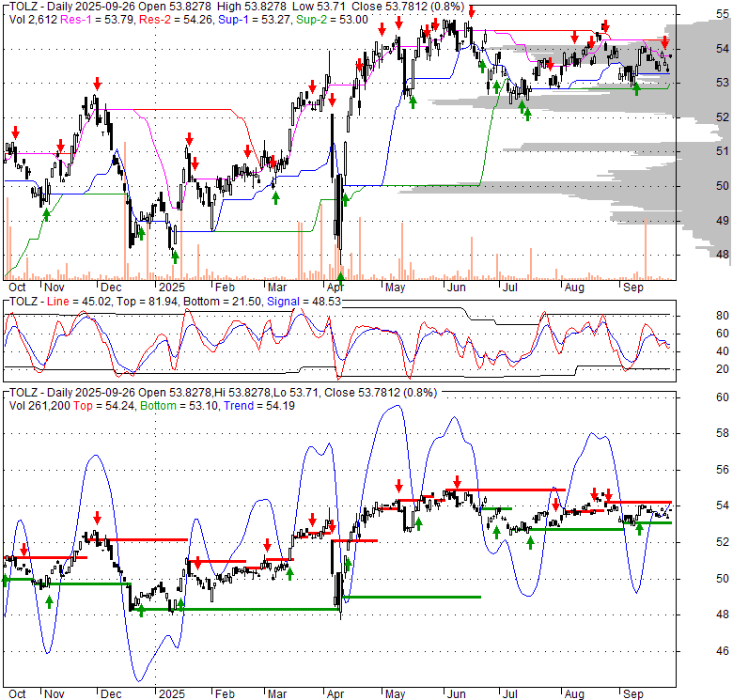Click price axis label 56 on bottom chart
This screenshot has height=700, width=733.
[x=723, y=470]
